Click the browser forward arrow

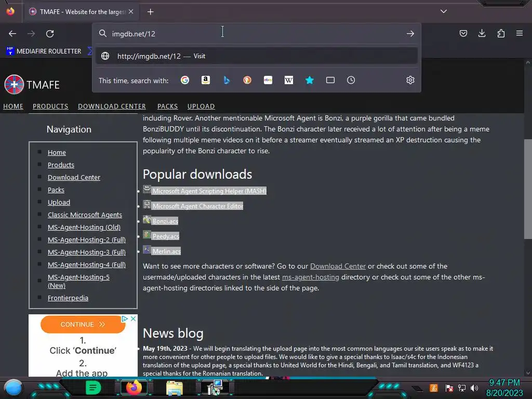(x=31, y=34)
